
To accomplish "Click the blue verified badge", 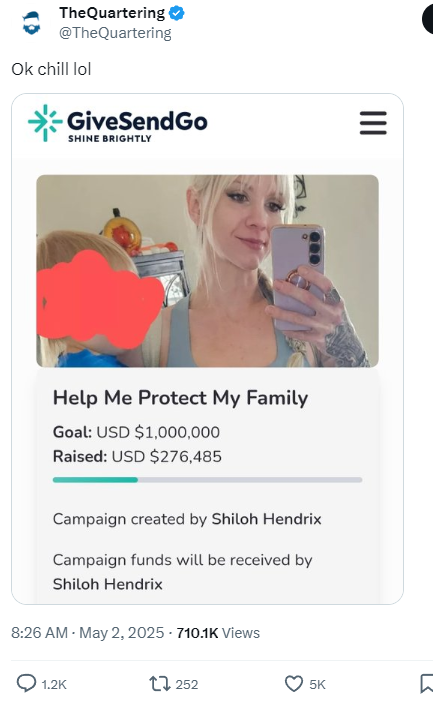I will (x=177, y=13).
